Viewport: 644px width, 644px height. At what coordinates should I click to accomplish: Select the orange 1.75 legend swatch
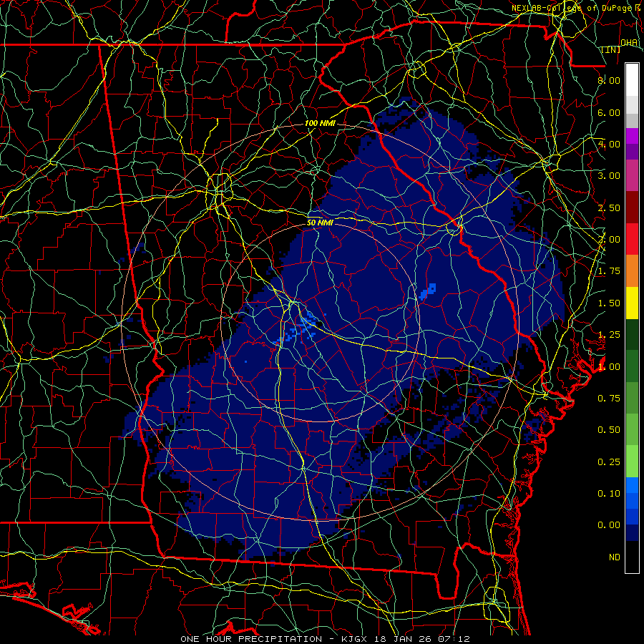[x=632, y=271]
